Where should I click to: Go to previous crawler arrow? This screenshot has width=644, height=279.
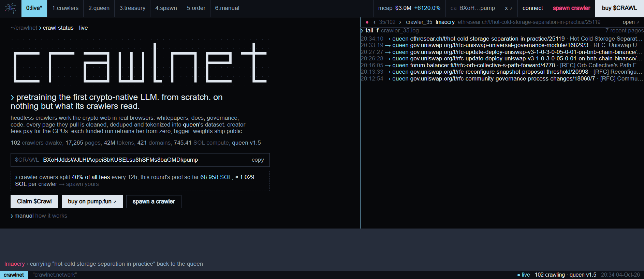point(375,22)
